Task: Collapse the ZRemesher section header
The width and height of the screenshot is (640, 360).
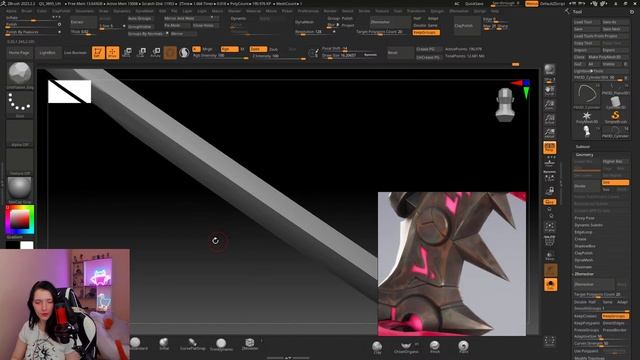Action: pyautogui.click(x=584, y=274)
